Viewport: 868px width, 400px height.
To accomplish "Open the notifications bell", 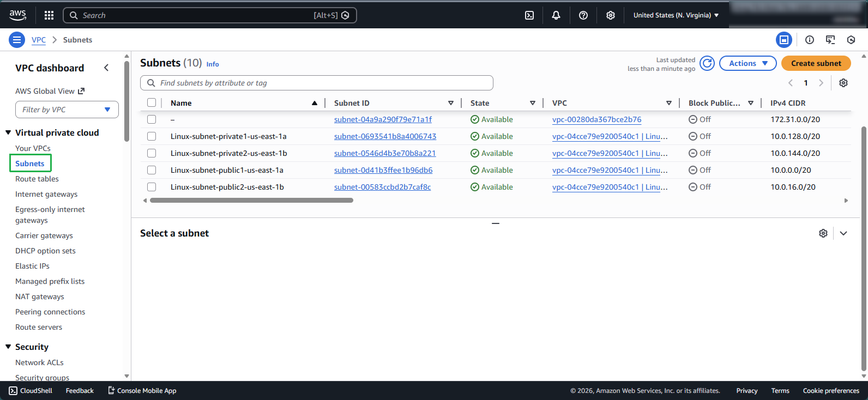I will [x=556, y=15].
